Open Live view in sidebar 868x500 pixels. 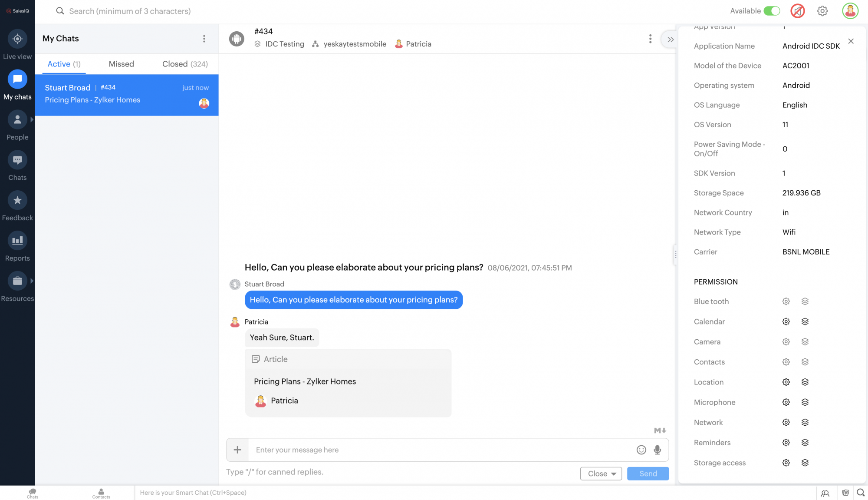[x=17, y=40]
